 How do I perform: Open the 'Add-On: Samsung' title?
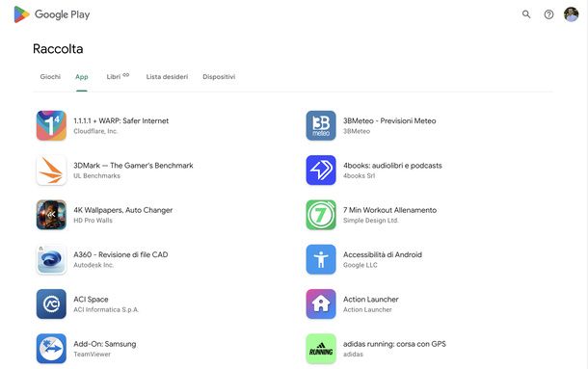pos(105,344)
